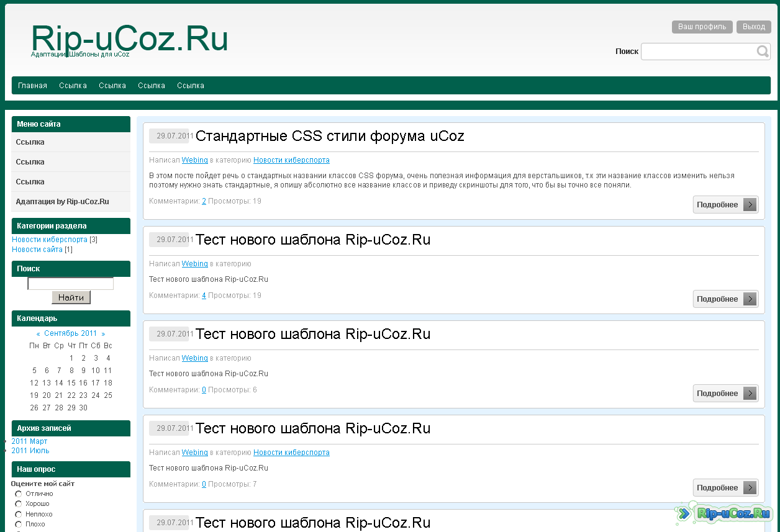Open the Новости сайта category link
Viewport: 780px width, 532px height.
click(37, 250)
